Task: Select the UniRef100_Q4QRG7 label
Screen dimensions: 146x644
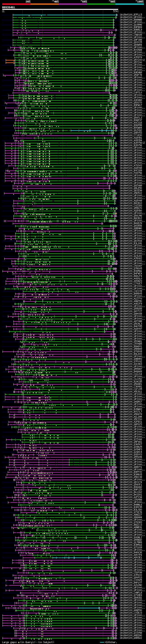Action: (131, 402)
